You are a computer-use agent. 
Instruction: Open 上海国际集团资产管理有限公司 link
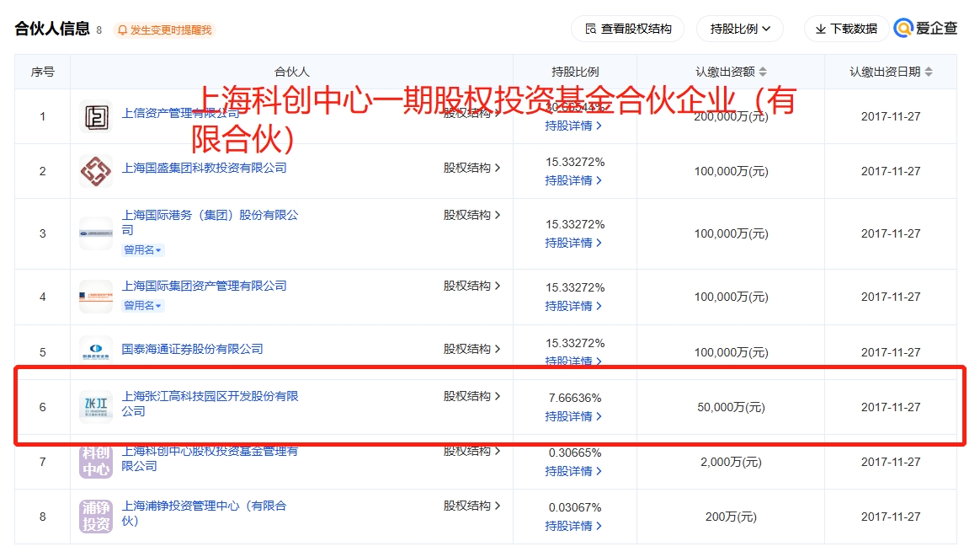[204, 286]
